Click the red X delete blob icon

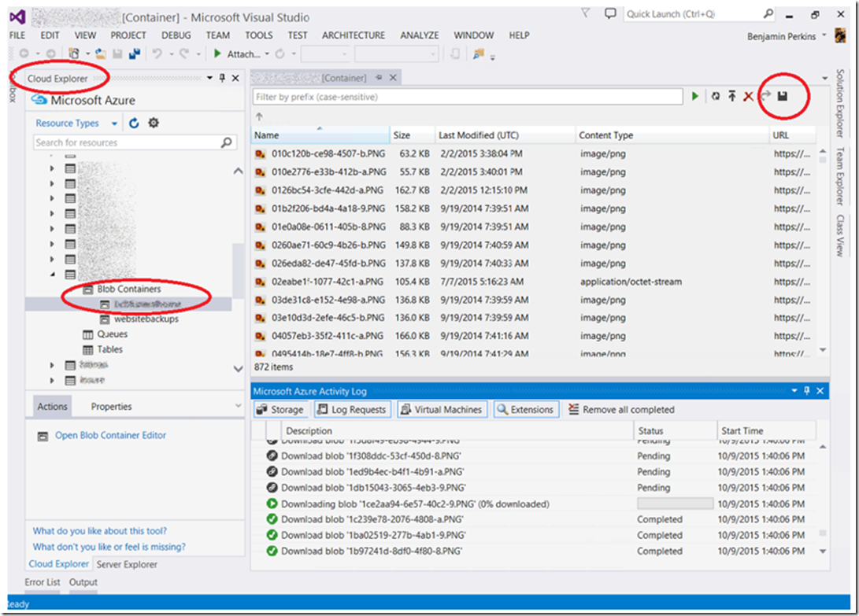click(x=749, y=96)
